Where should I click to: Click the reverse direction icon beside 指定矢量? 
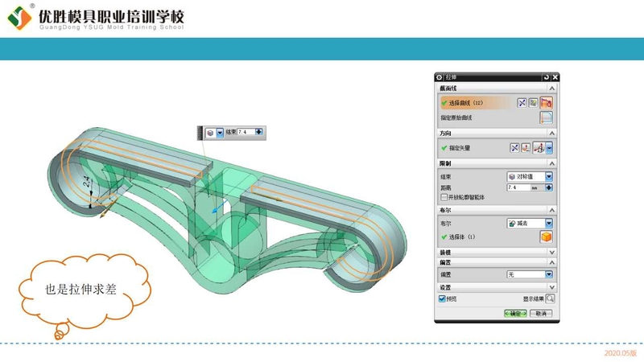[515, 148]
